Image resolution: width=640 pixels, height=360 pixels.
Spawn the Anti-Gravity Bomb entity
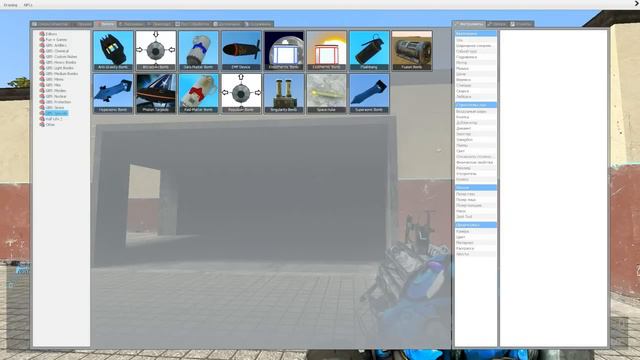coord(113,50)
